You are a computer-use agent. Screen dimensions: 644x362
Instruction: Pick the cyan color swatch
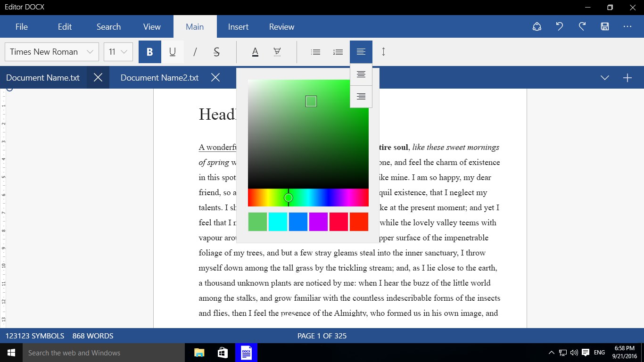(278, 222)
